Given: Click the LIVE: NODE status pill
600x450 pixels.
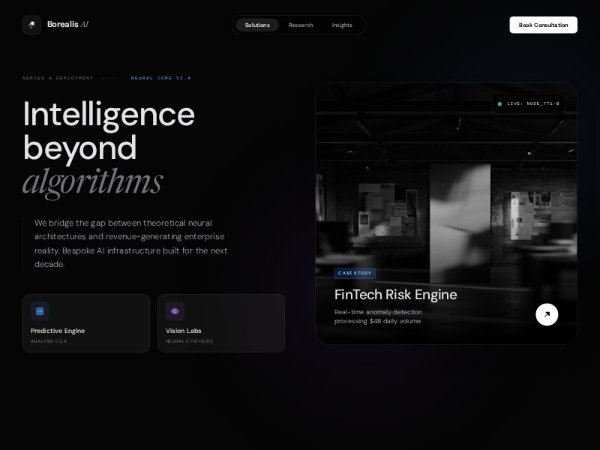Looking at the screenshot, I should tap(528, 104).
